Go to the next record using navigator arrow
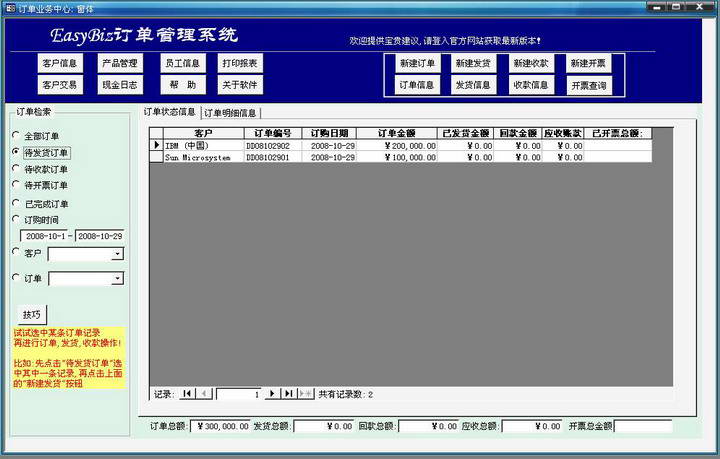 coord(271,394)
